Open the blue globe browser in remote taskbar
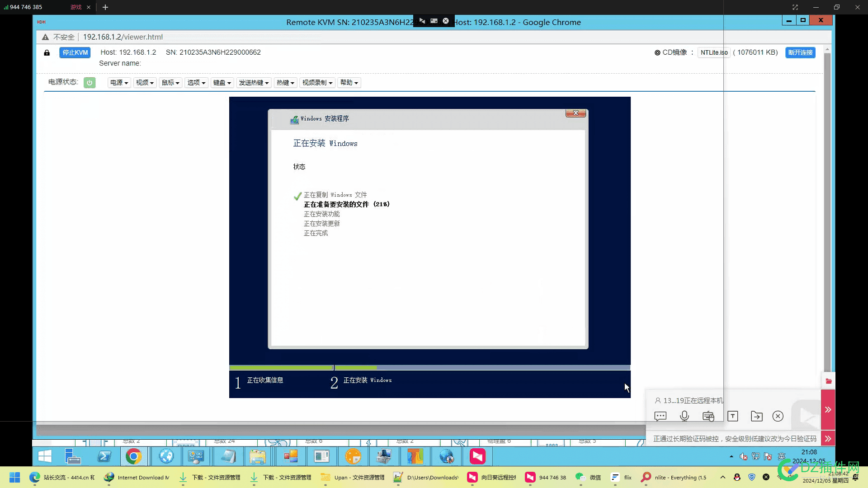Image resolution: width=868 pixels, height=488 pixels. [x=166, y=456]
